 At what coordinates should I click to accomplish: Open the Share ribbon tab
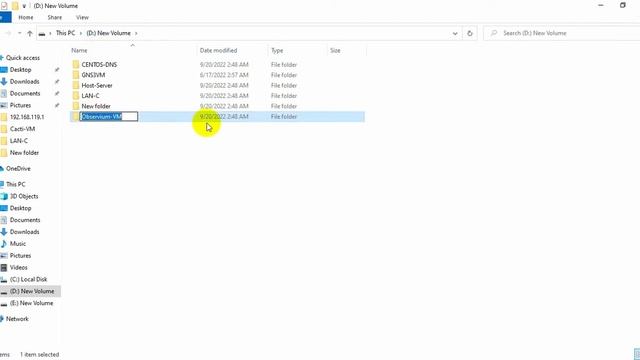point(55,18)
